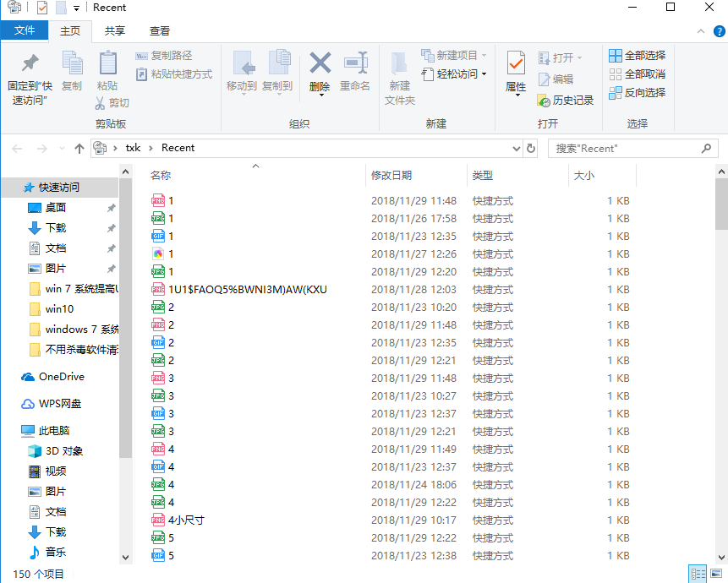
Task: Switch to large icons view mode
Action: (716, 574)
